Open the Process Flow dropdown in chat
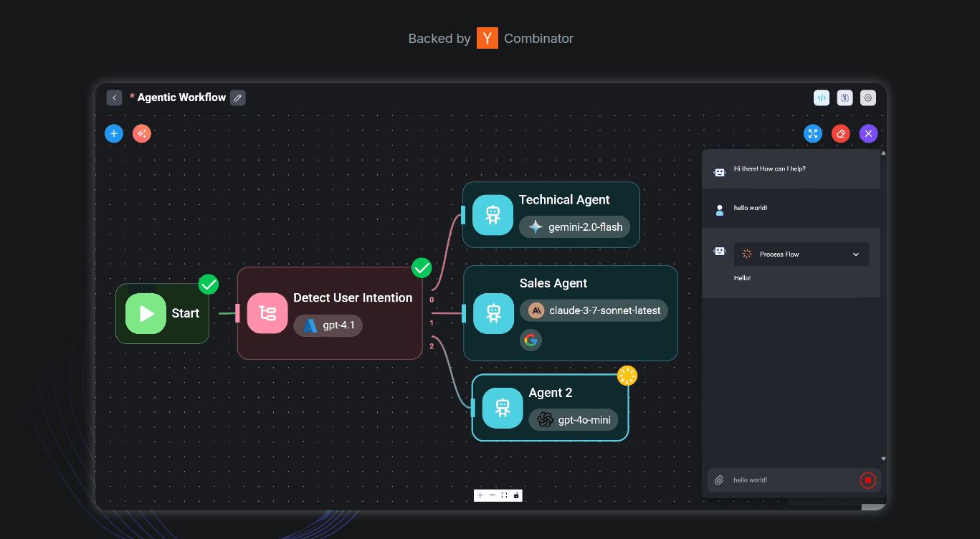980x539 pixels. pyautogui.click(x=855, y=254)
